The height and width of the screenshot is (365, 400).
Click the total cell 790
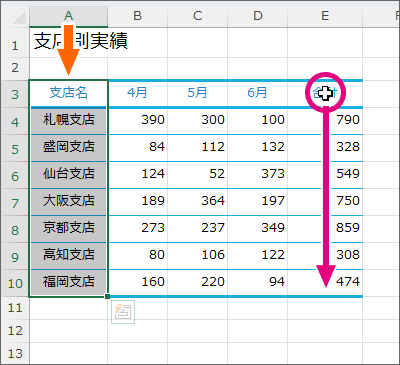click(x=325, y=121)
